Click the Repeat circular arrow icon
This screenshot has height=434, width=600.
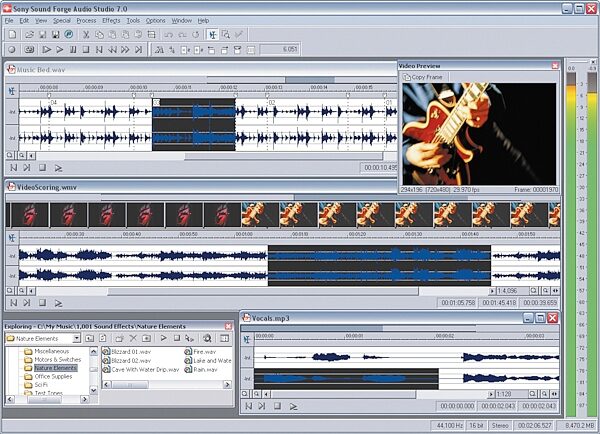click(196, 35)
